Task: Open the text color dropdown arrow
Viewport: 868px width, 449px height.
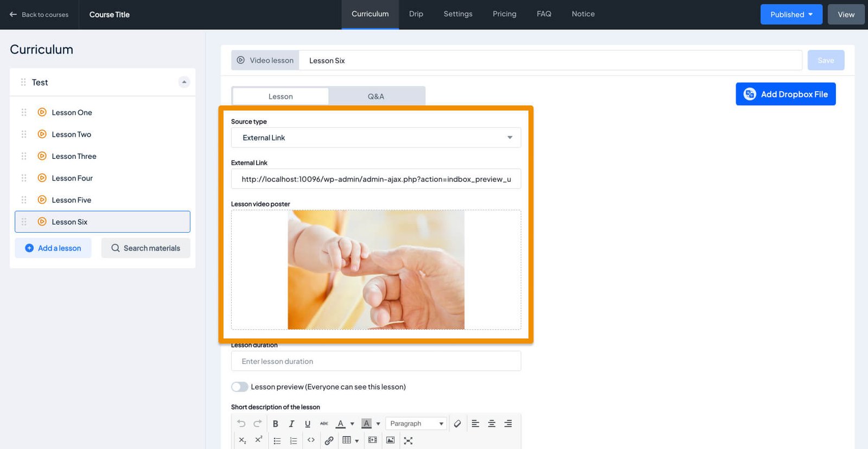Action: click(352, 424)
